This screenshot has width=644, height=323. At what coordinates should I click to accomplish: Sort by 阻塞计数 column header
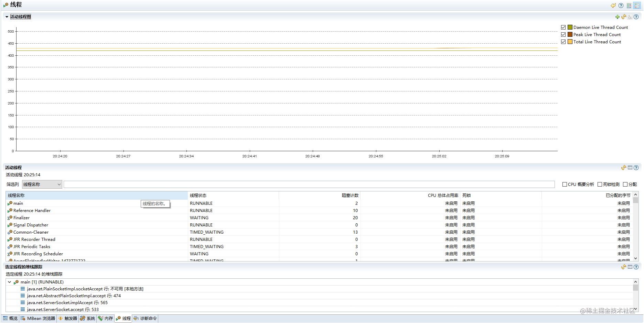coord(320,196)
